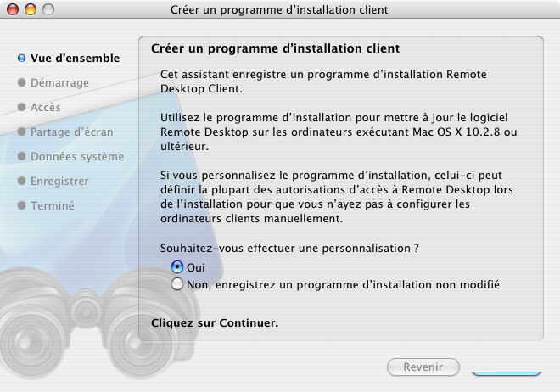Image resolution: width=560 pixels, height=392 pixels.
Task: Click the blue bullet beside Vue d'ensemble
Action: (21, 58)
